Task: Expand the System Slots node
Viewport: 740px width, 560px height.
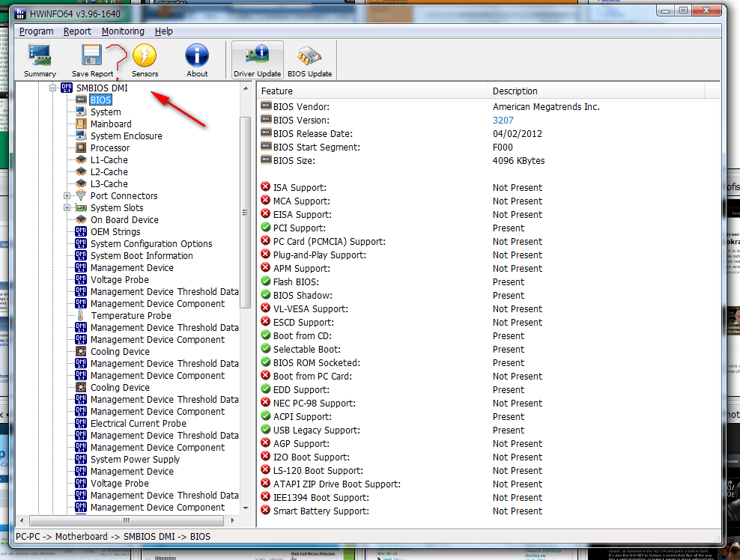Action: point(67,207)
